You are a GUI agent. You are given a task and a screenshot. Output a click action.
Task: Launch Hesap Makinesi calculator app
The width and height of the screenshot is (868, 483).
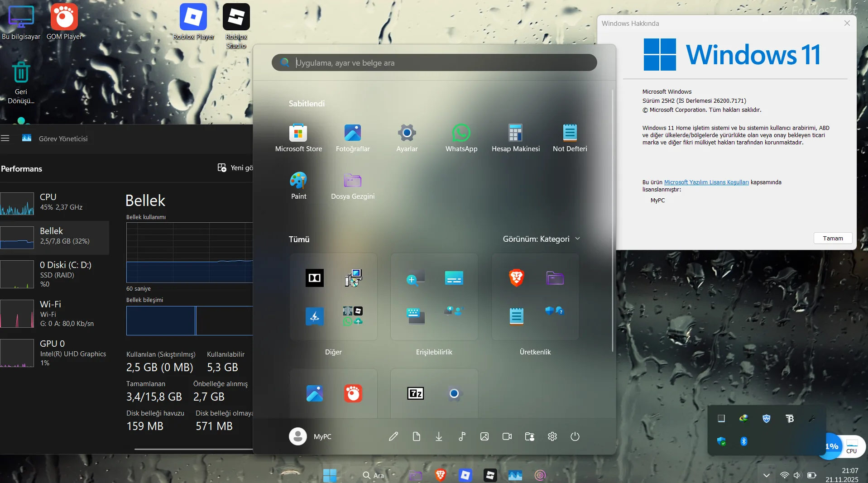pyautogui.click(x=516, y=138)
